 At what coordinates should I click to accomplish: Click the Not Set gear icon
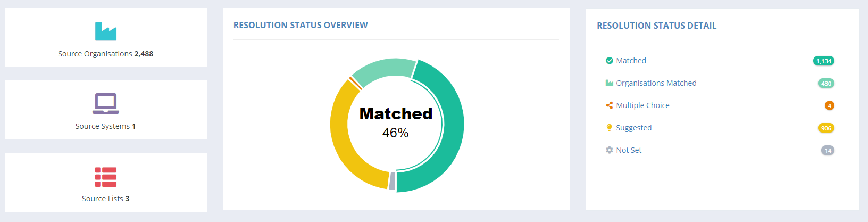tap(609, 150)
